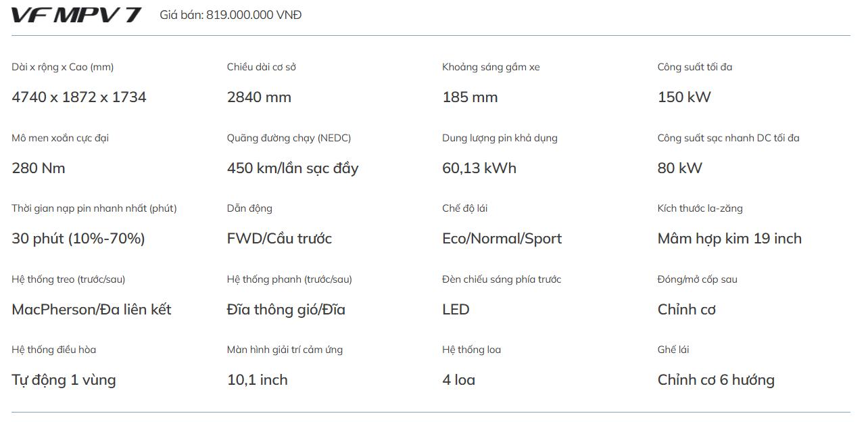Click the VF MPV 7 logo
The image size is (868, 422).
pyautogui.click(x=76, y=15)
